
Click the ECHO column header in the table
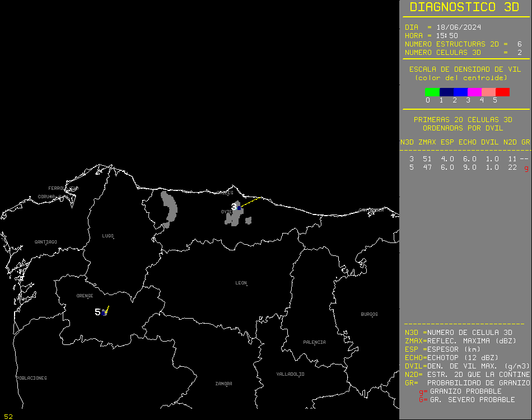tap(467, 142)
